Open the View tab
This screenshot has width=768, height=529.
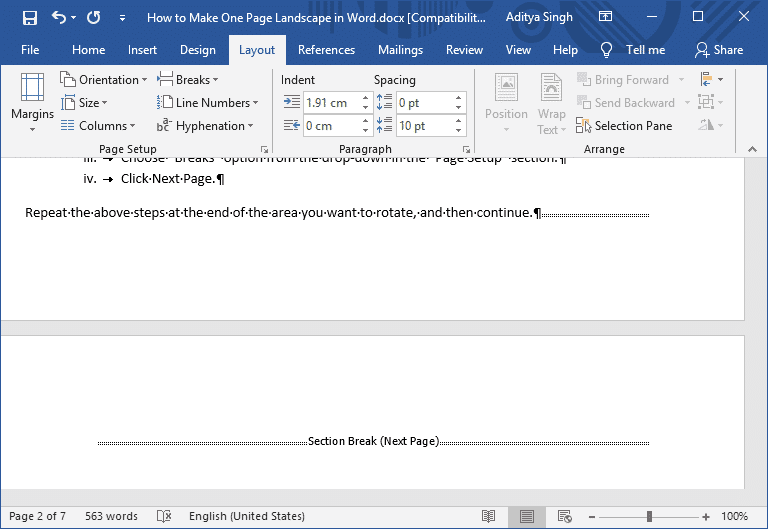[x=518, y=50]
